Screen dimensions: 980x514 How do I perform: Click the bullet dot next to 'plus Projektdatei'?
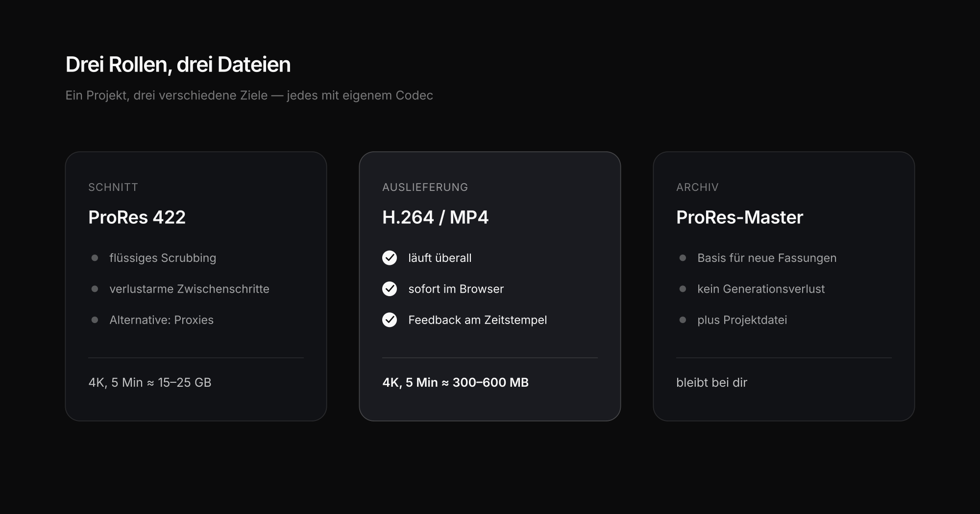683,320
